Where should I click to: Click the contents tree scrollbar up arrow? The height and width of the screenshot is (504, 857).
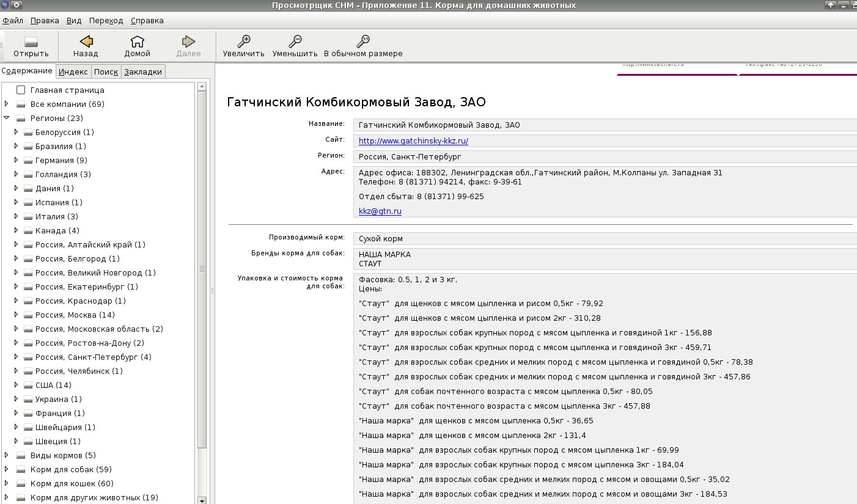coord(202,86)
